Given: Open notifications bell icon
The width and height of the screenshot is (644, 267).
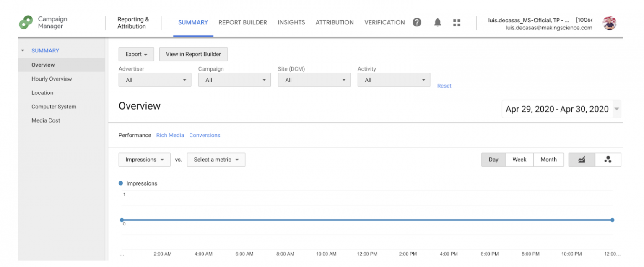Looking at the screenshot, I should click(437, 22).
